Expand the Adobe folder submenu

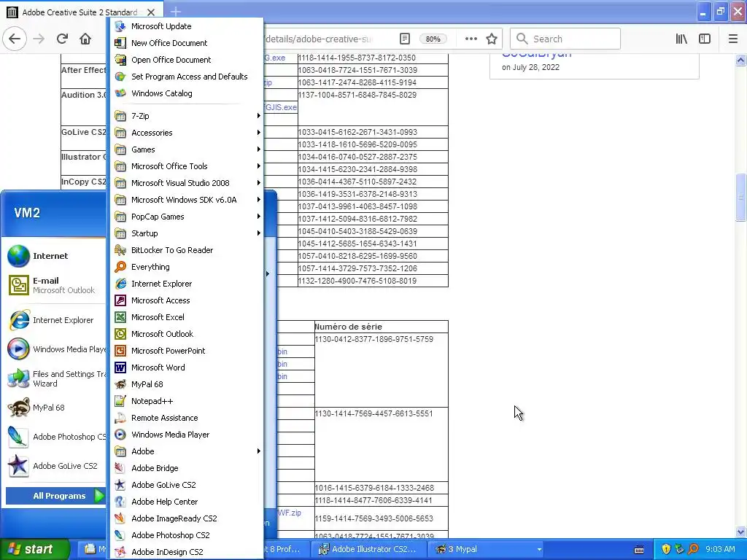(186, 451)
